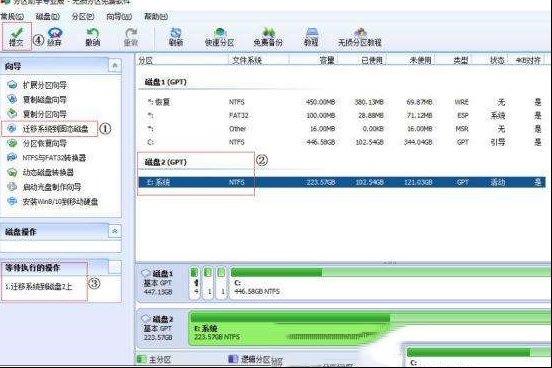Viewport: 552px width, 368px height.
Task: Click the 磁盘2 E: 系统 usage bar
Action: (x=370, y=328)
